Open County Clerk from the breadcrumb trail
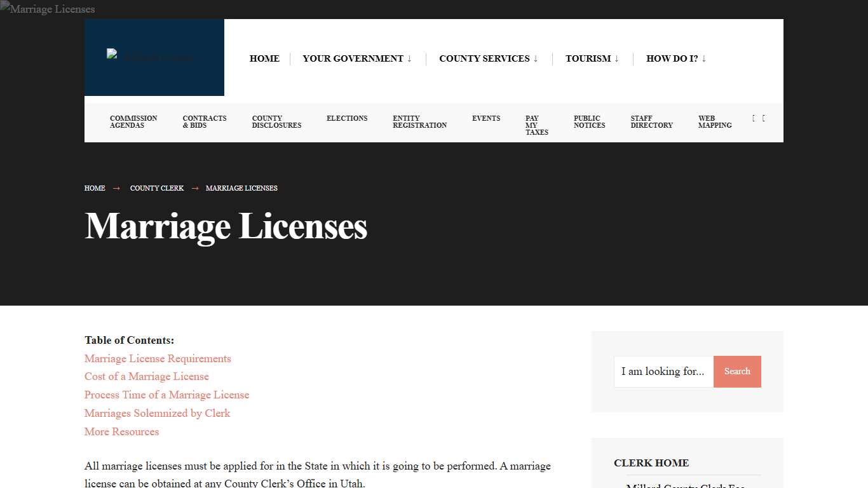The height and width of the screenshot is (488, 868). 156,188
